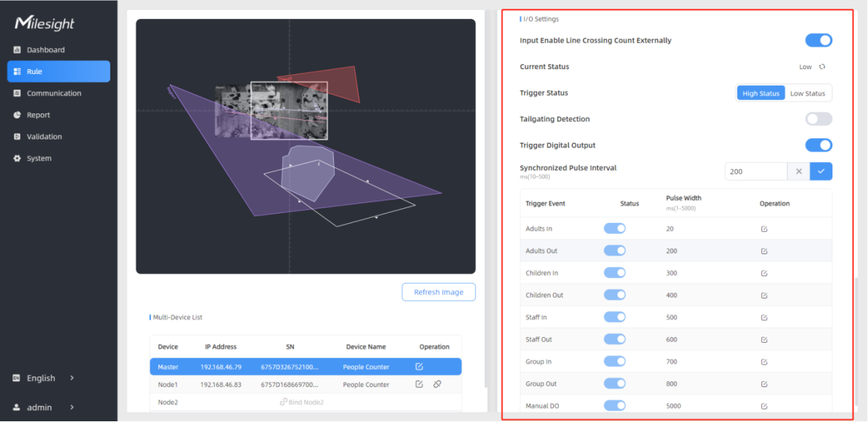Click the edit icon for Manual DO row
868x422 pixels.
pos(764,406)
